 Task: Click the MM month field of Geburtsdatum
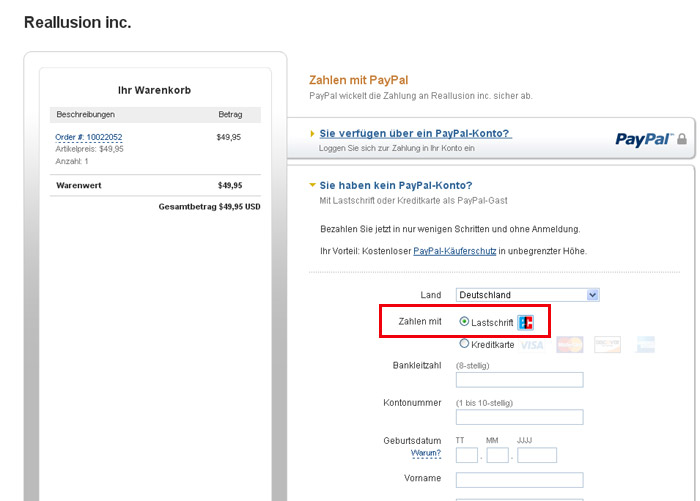(498, 455)
